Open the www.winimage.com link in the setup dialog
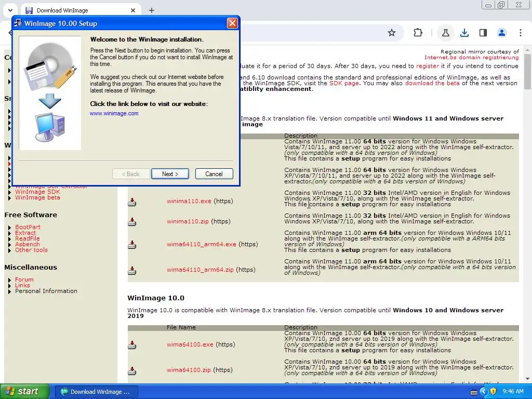The image size is (532, 399). [x=114, y=113]
